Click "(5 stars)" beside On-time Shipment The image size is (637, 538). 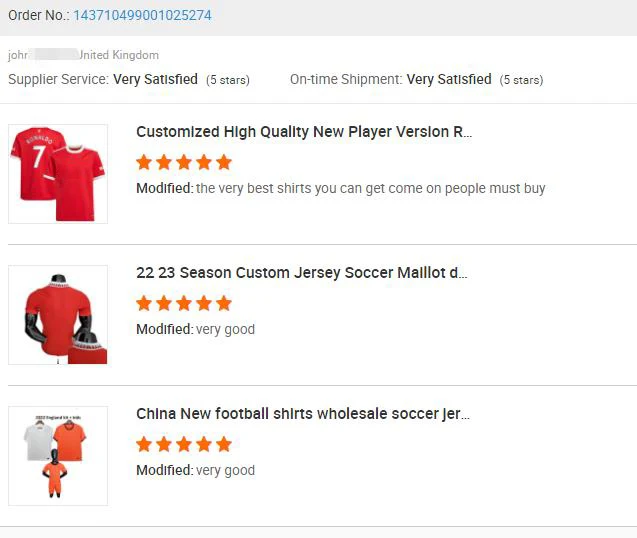pyautogui.click(x=521, y=80)
